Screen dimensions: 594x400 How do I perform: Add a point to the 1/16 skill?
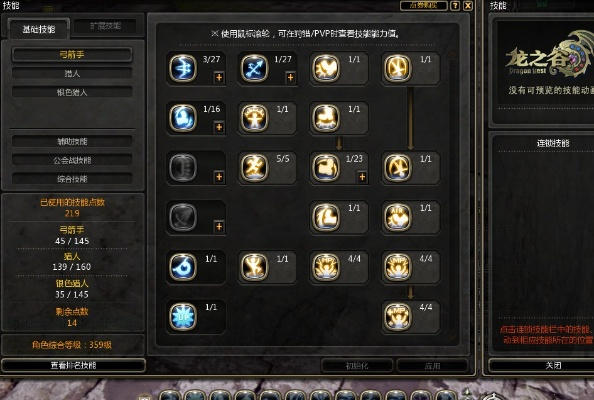pyautogui.click(x=219, y=127)
